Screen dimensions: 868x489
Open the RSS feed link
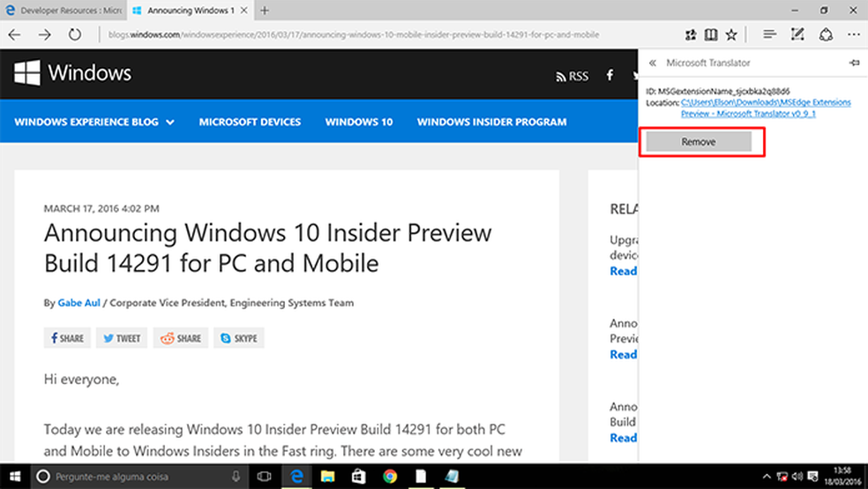(572, 77)
